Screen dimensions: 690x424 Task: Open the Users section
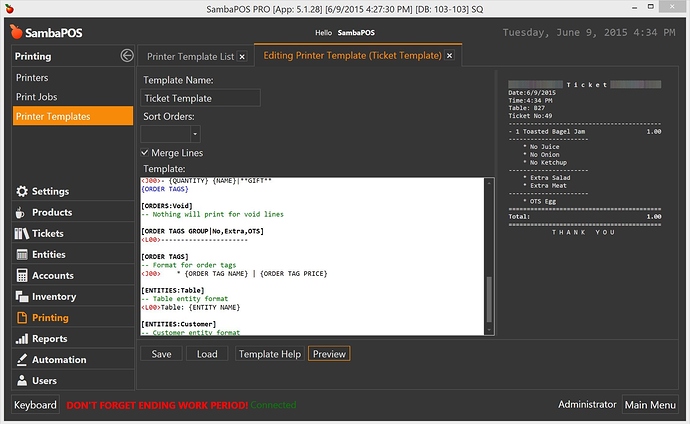[44, 381]
